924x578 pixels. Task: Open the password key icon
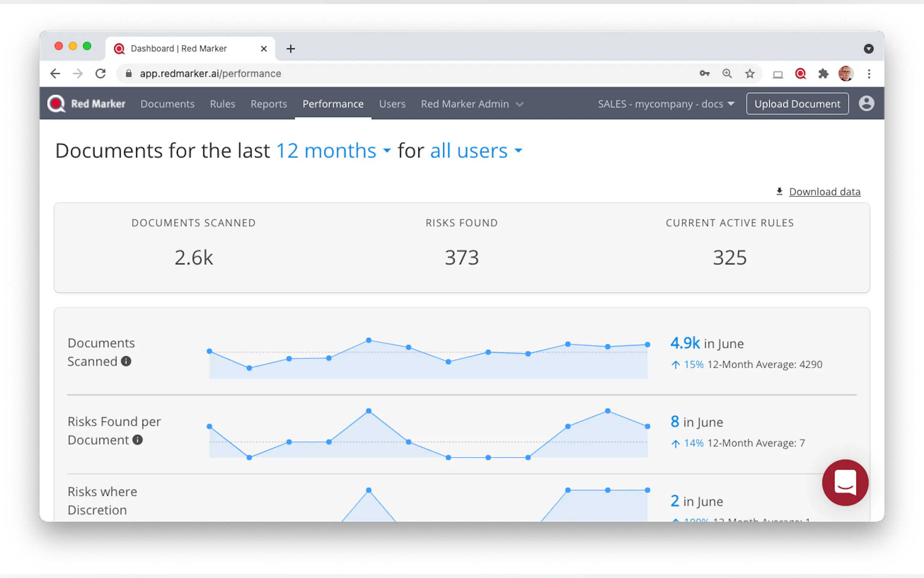pyautogui.click(x=704, y=74)
